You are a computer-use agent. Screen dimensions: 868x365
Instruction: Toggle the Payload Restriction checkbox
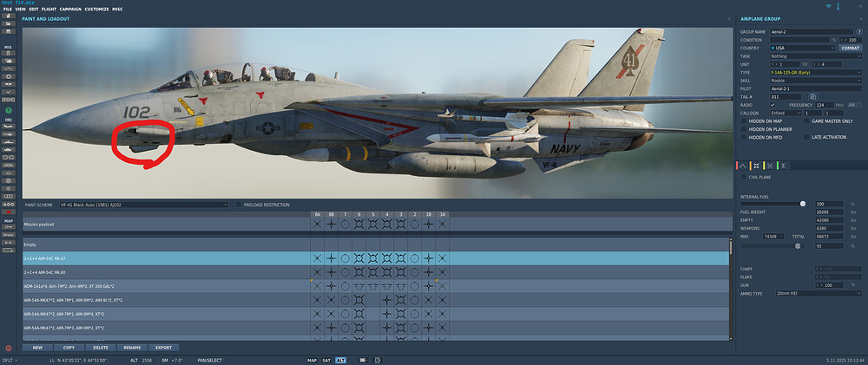(x=239, y=205)
